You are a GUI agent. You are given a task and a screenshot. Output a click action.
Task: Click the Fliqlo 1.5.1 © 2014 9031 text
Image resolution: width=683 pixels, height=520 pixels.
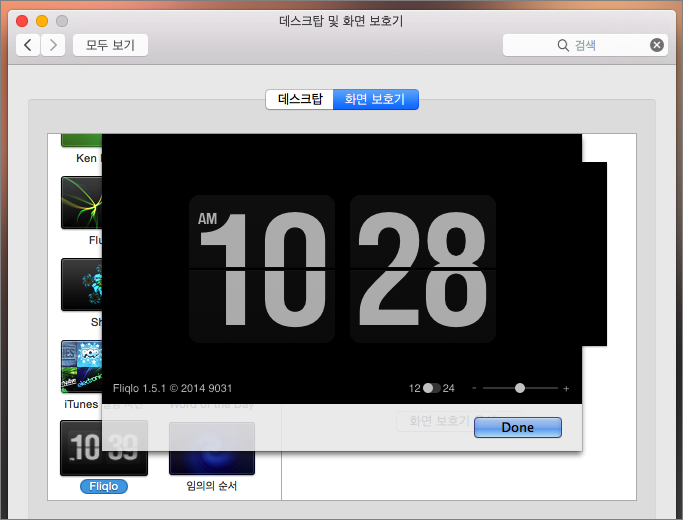click(x=172, y=388)
